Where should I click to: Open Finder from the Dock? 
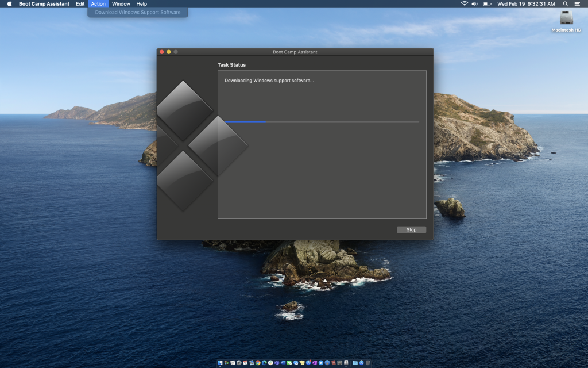[220, 363]
